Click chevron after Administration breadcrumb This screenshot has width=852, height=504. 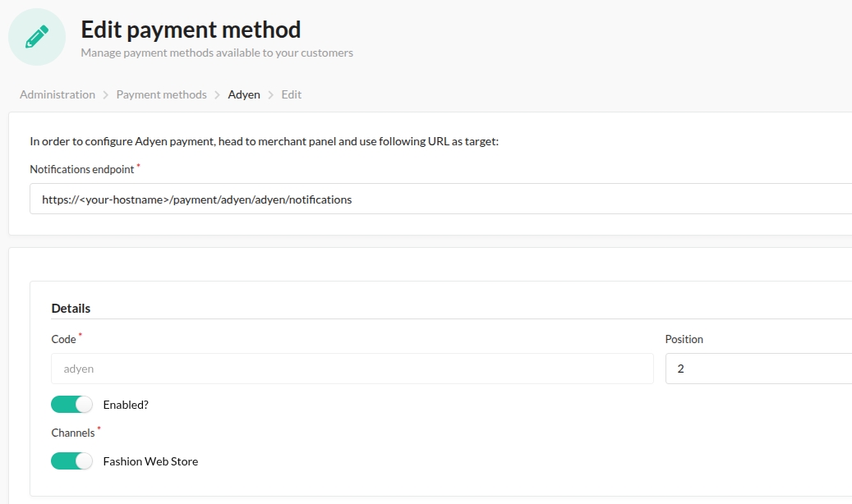pyautogui.click(x=106, y=95)
